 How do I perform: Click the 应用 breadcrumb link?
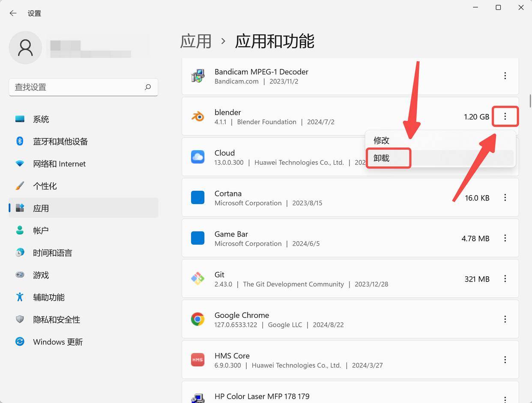[196, 41]
